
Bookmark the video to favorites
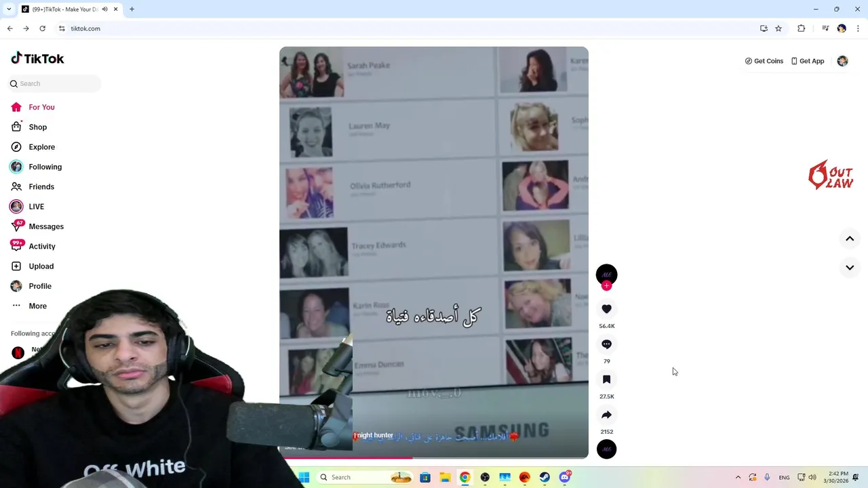pyautogui.click(x=606, y=380)
